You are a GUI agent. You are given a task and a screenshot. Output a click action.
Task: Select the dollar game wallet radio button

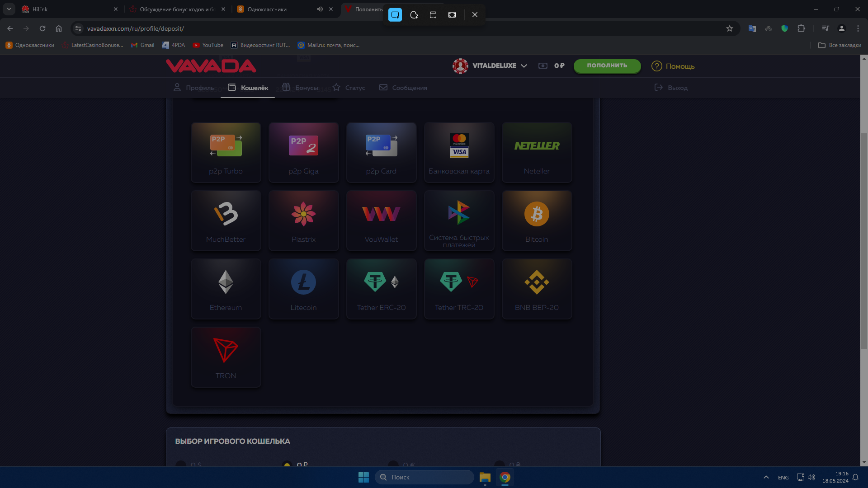181,464
